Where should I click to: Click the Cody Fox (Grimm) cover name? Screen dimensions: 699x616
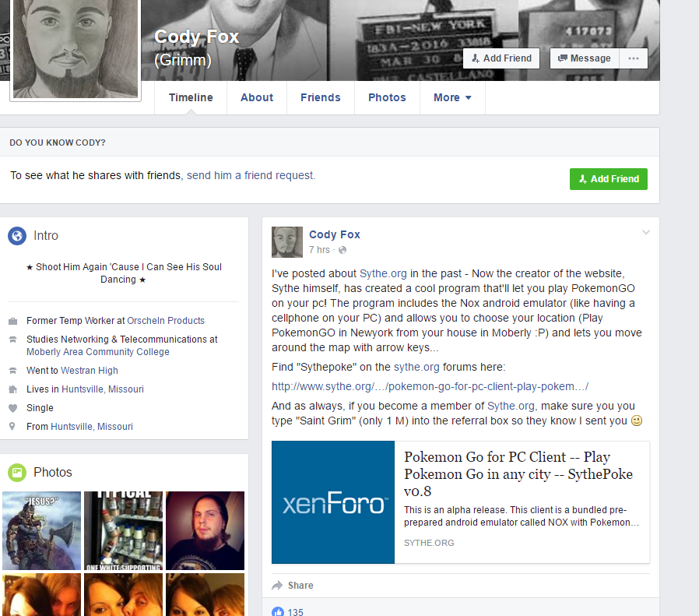click(x=197, y=48)
